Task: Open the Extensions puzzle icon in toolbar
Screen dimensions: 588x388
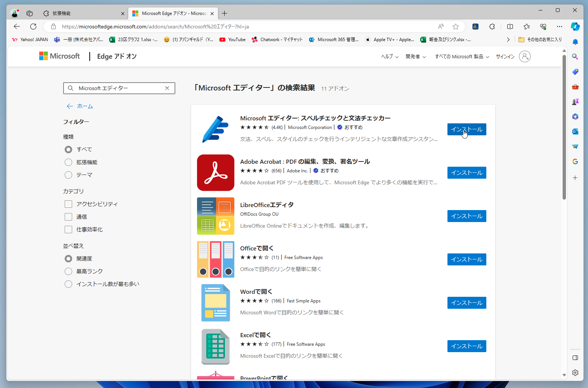Action: pos(492,27)
